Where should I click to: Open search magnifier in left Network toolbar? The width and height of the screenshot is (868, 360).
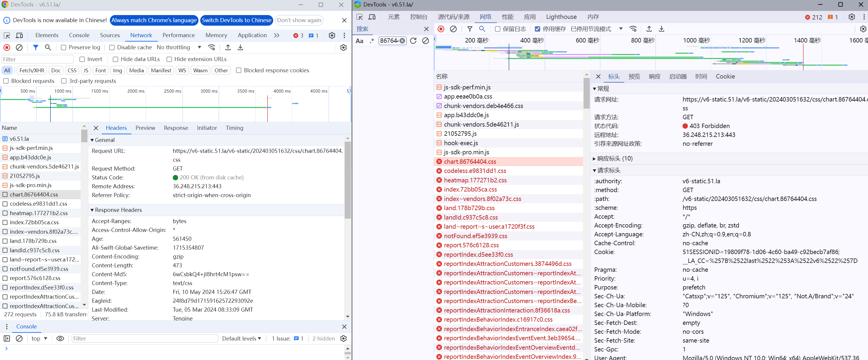48,48
